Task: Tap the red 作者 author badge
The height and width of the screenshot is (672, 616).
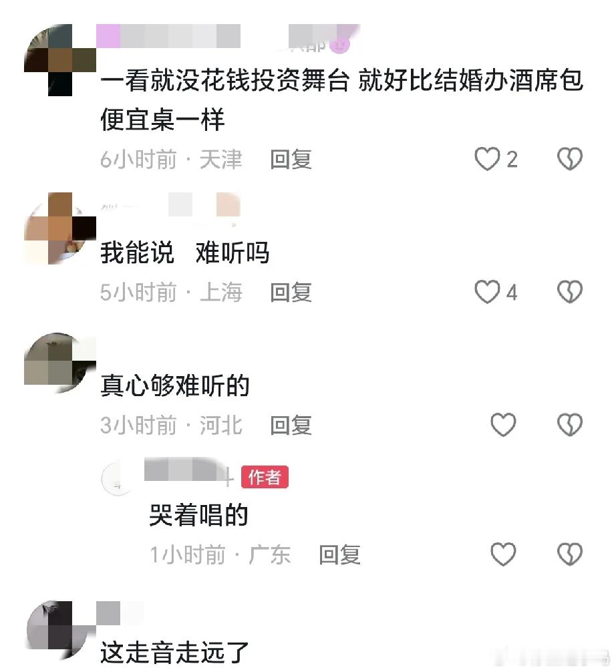Action: click(265, 477)
